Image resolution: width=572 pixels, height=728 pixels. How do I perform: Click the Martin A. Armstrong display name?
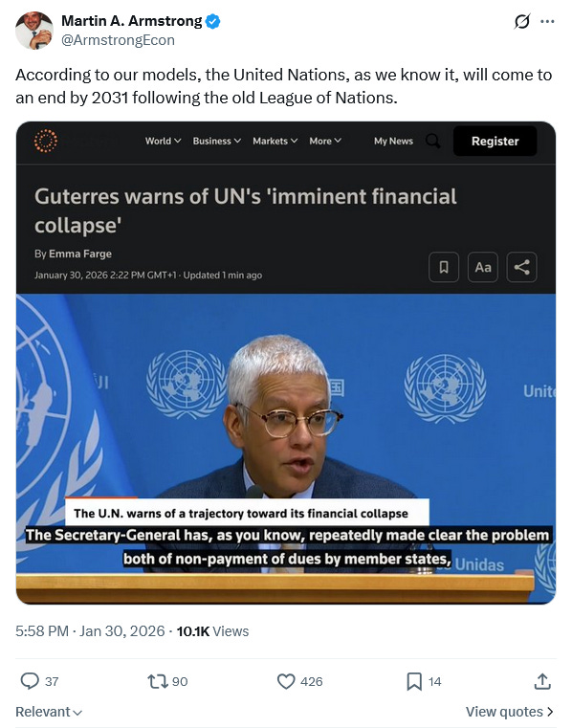(x=132, y=21)
